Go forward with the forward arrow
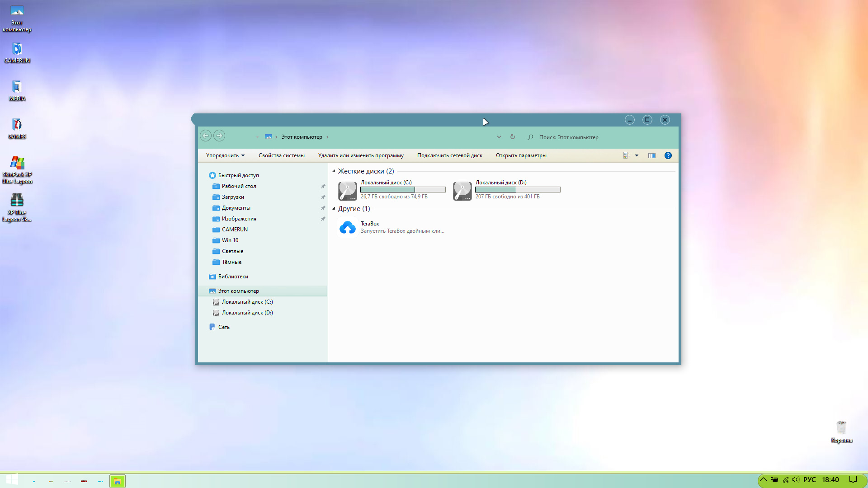Viewport: 868px width, 488px height. point(219,136)
